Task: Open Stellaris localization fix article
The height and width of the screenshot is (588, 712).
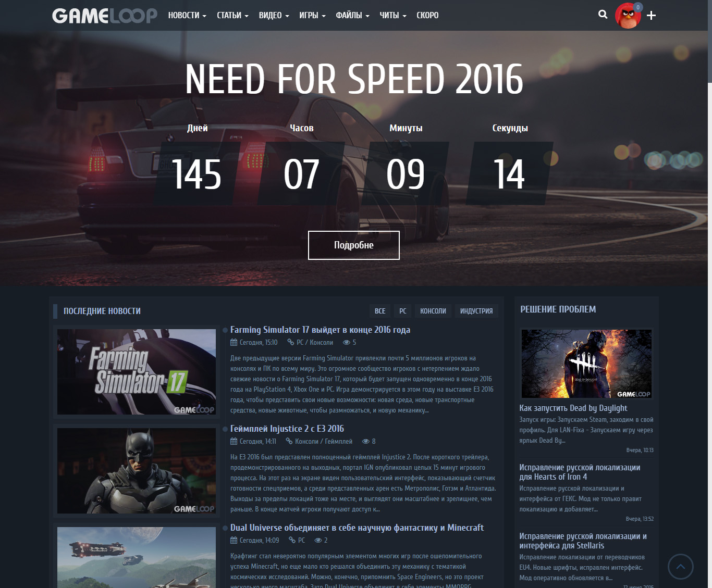Action: click(583, 541)
